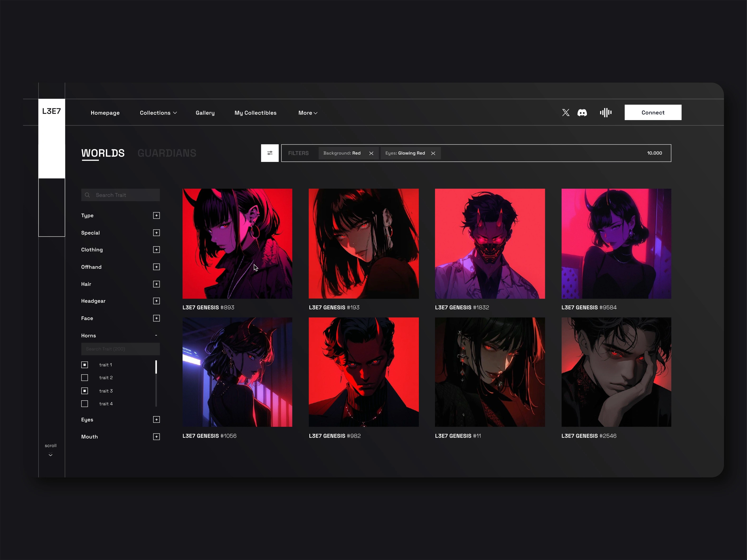
Task: Open L3E7 GENESIS #1832 thumbnail
Action: pos(490,243)
